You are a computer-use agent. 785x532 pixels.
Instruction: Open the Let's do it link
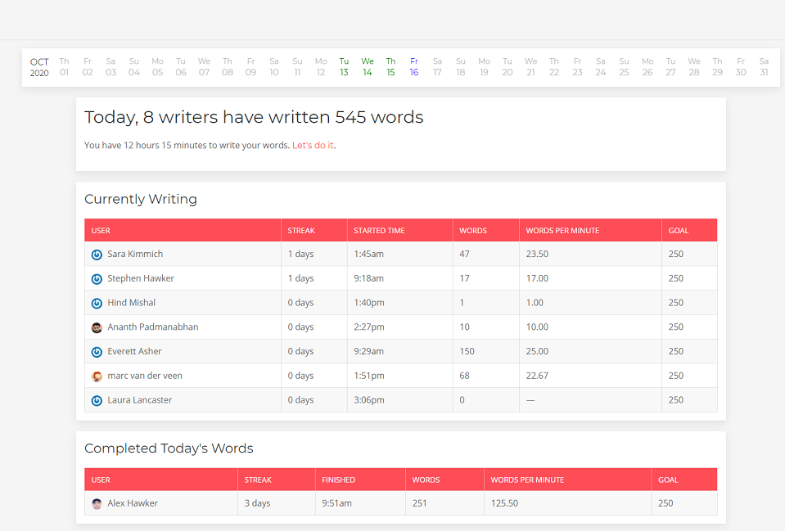[x=314, y=144]
